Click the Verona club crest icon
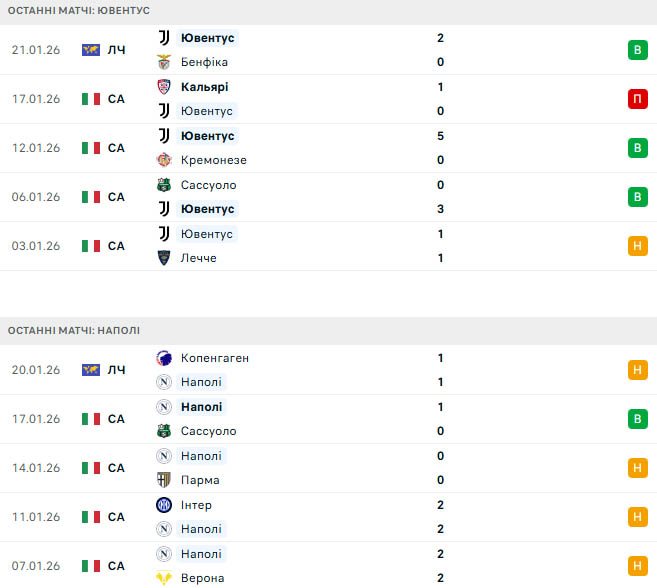The image size is (657, 588). click(164, 578)
